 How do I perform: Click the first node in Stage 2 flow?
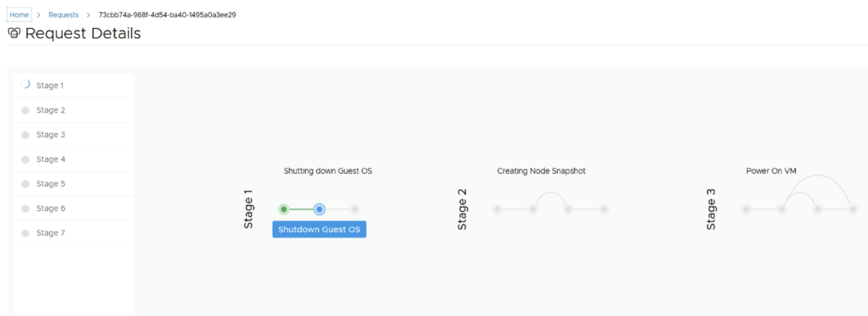click(497, 209)
